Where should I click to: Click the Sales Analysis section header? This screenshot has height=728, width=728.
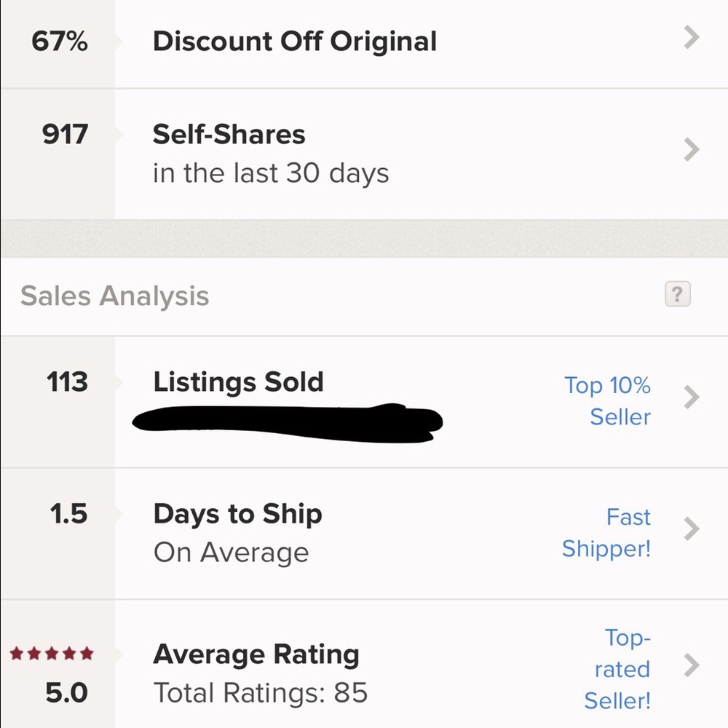point(115,296)
